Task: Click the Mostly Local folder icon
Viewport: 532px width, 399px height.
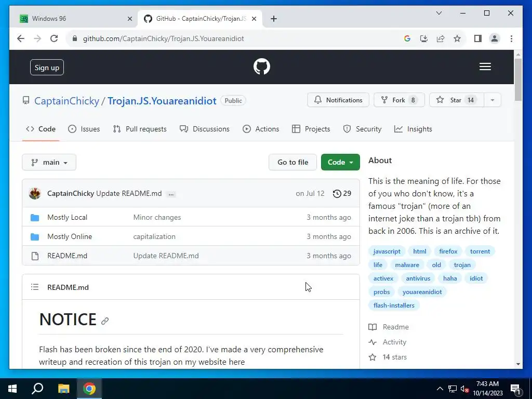Action: pyautogui.click(x=35, y=218)
